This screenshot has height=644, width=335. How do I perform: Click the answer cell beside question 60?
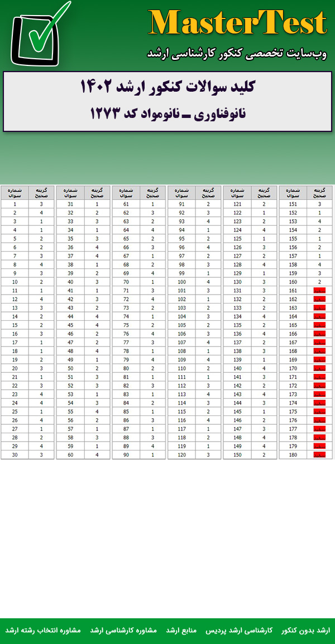97,455
